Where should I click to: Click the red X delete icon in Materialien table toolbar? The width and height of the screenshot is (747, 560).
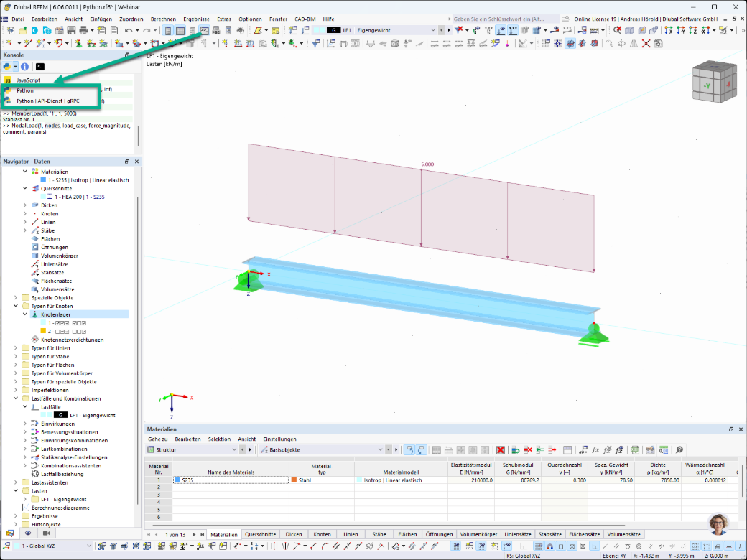[x=500, y=449]
